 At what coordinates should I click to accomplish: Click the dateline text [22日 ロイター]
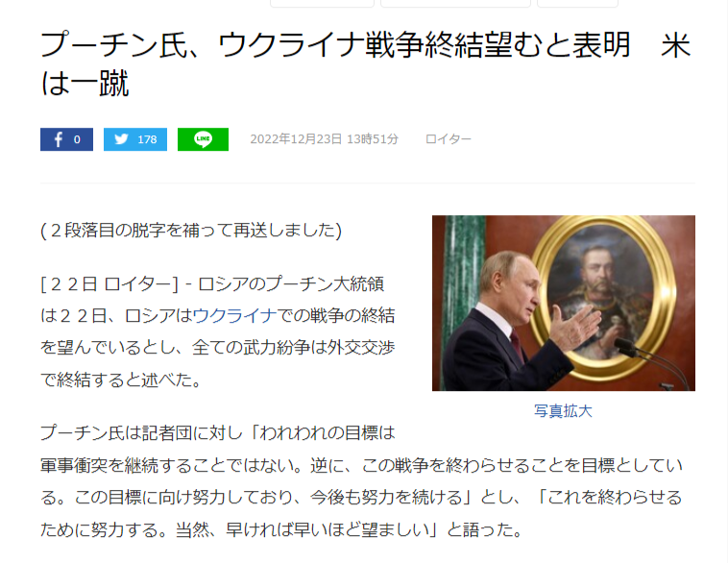click(109, 283)
